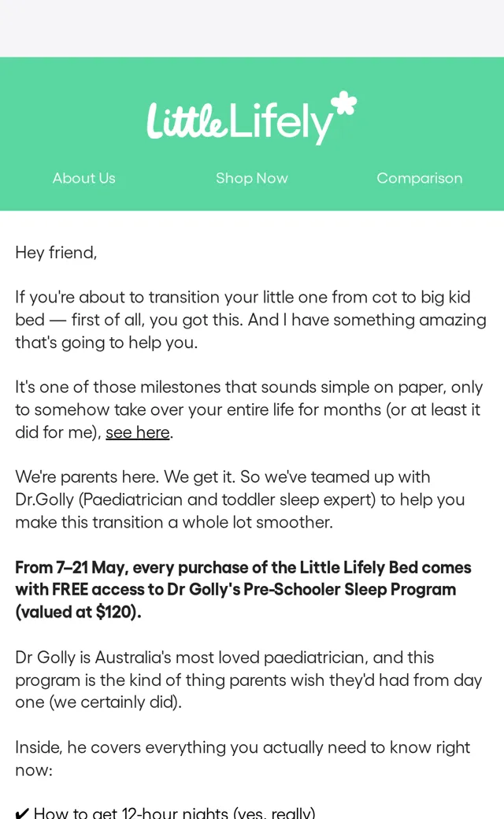
Task: Follow the "see here" underlined link
Action: point(138,432)
